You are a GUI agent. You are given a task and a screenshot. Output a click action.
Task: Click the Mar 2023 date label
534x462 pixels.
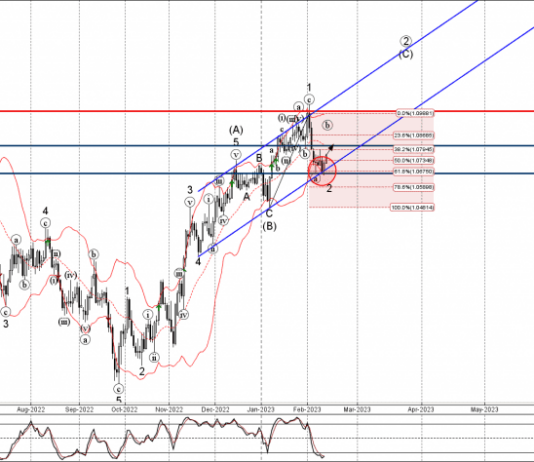[x=357, y=410]
